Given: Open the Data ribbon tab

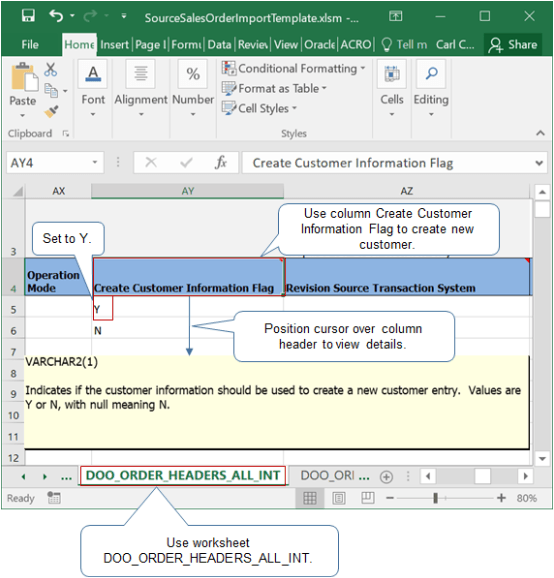Looking at the screenshot, I should tap(219, 45).
